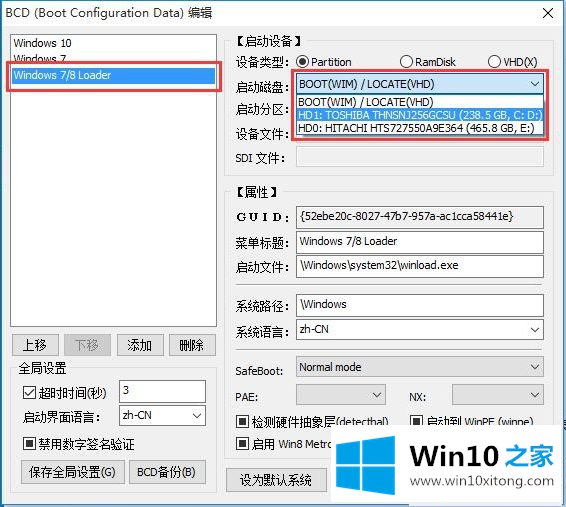This screenshot has width=566, height=507.
Task: Choose HD1: TOSHIBA THNSNJ256GCSU disk option
Action: (x=420, y=115)
